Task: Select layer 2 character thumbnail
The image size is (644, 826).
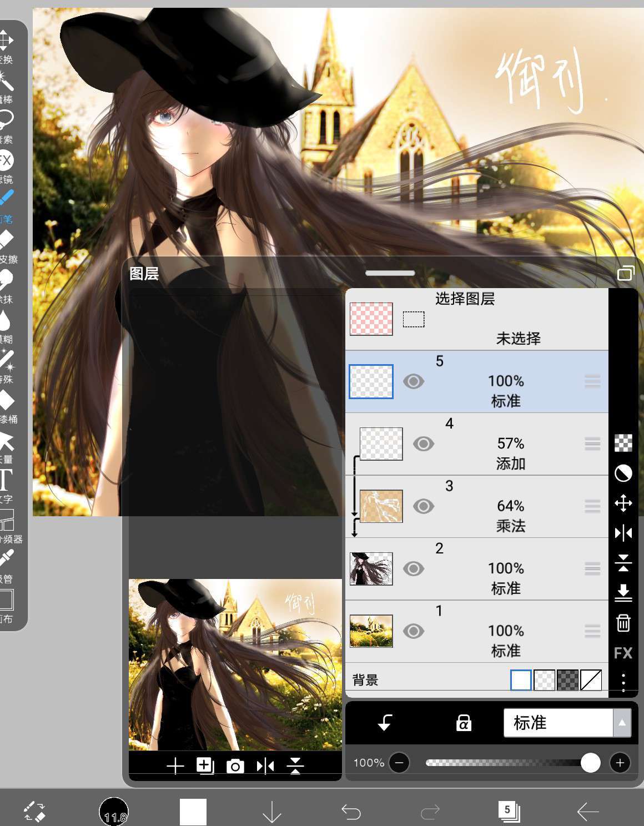Action: [x=371, y=568]
